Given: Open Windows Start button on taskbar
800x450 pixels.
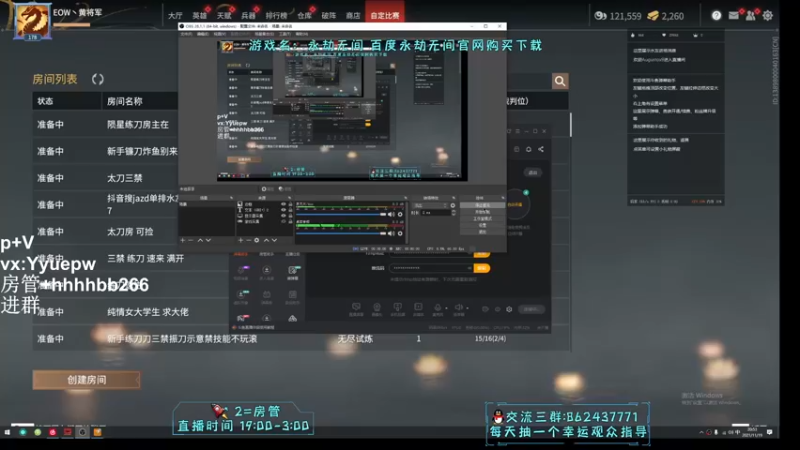Looking at the screenshot, I should pos(7,432).
